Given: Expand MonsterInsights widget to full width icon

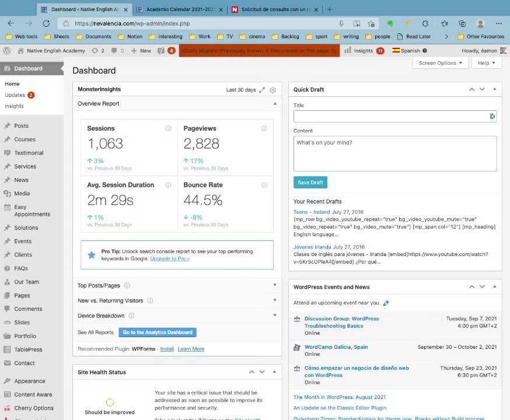Looking at the screenshot, I should (x=262, y=90).
